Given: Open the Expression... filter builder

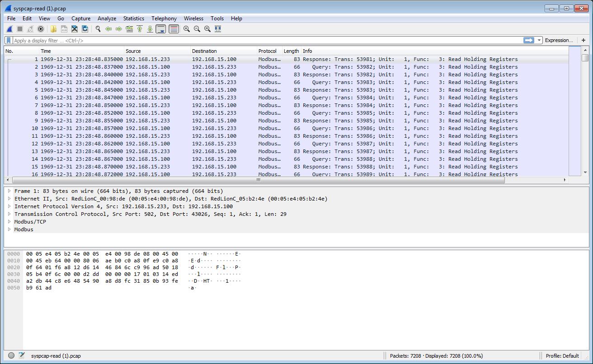Looking at the screenshot, I should [559, 40].
